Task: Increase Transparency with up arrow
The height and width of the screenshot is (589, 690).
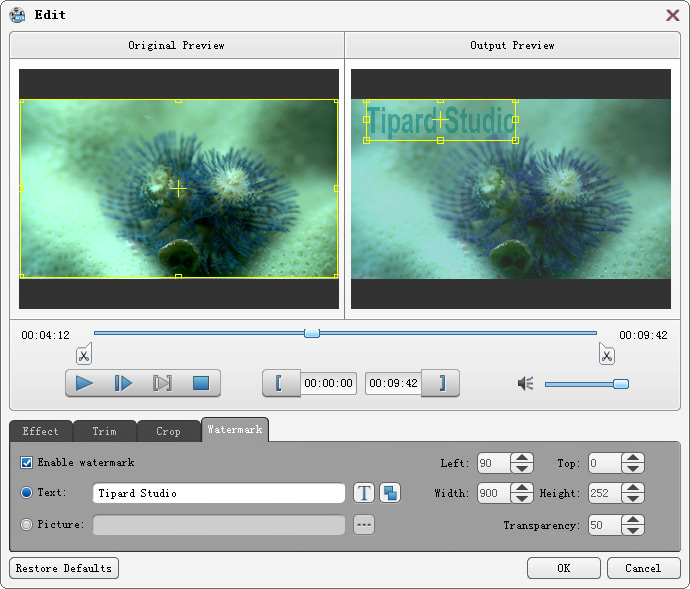Action: pos(633,519)
